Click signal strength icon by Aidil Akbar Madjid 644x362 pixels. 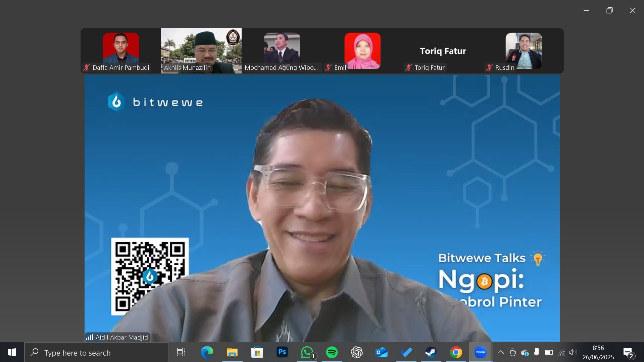pos(90,337)
